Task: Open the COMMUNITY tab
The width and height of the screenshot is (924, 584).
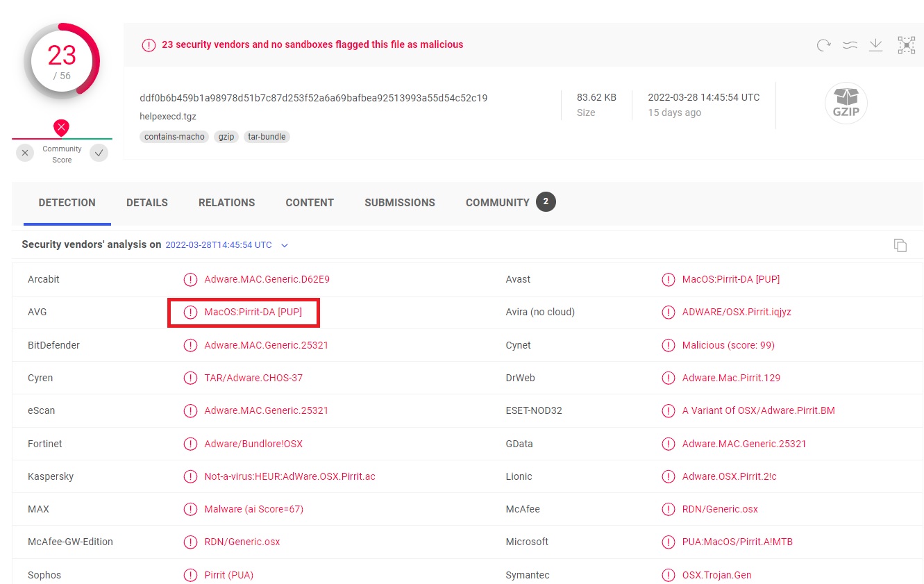Action: (x=498, y=203)
